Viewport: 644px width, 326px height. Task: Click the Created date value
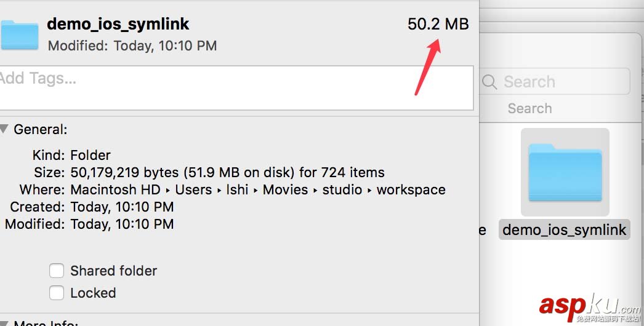click(x=122, y=207)
